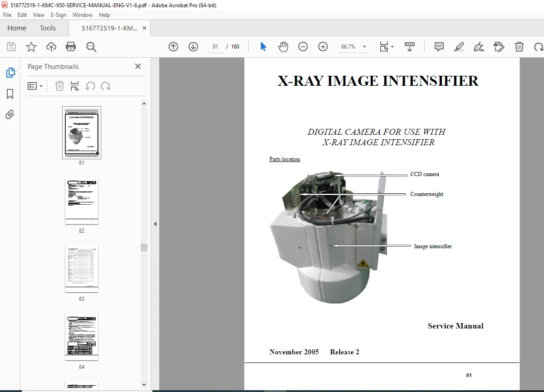Screen dimensions: 544x392
Task: Go to next page with down arrow
Action: coord(193,47)
